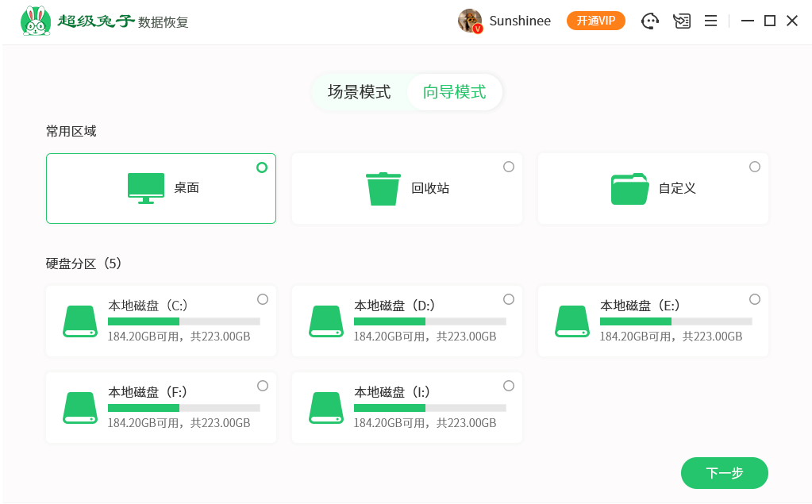Click the folder icon on the 自定义 card
The width and height of the screenshot is (812, 504).
tap(629, 187)
